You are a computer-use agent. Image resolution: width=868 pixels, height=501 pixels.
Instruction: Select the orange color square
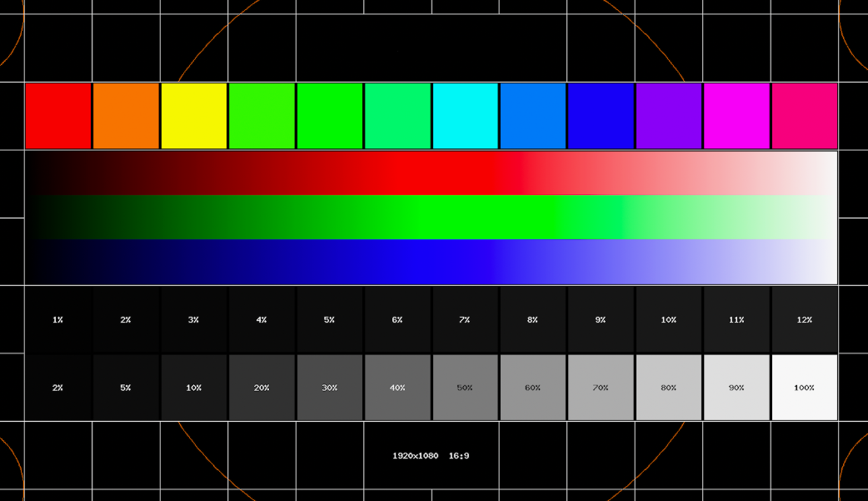point(127,116)
